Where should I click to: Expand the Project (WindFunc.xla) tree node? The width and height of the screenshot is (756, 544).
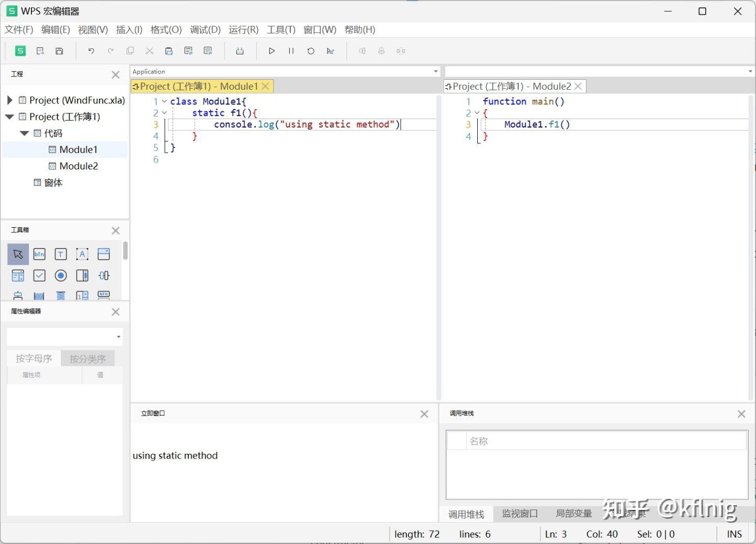9,100
